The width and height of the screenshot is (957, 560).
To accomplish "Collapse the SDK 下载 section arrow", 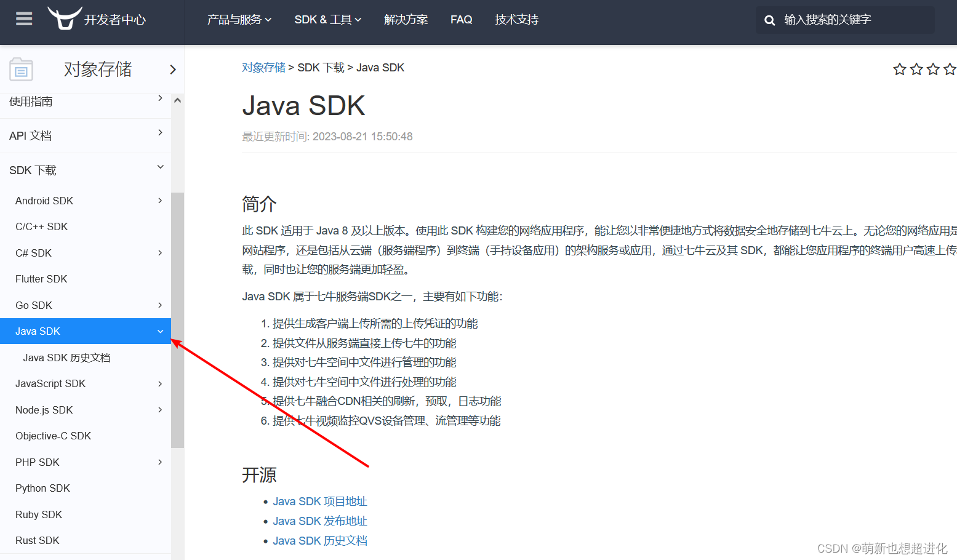I will point(160,167).
